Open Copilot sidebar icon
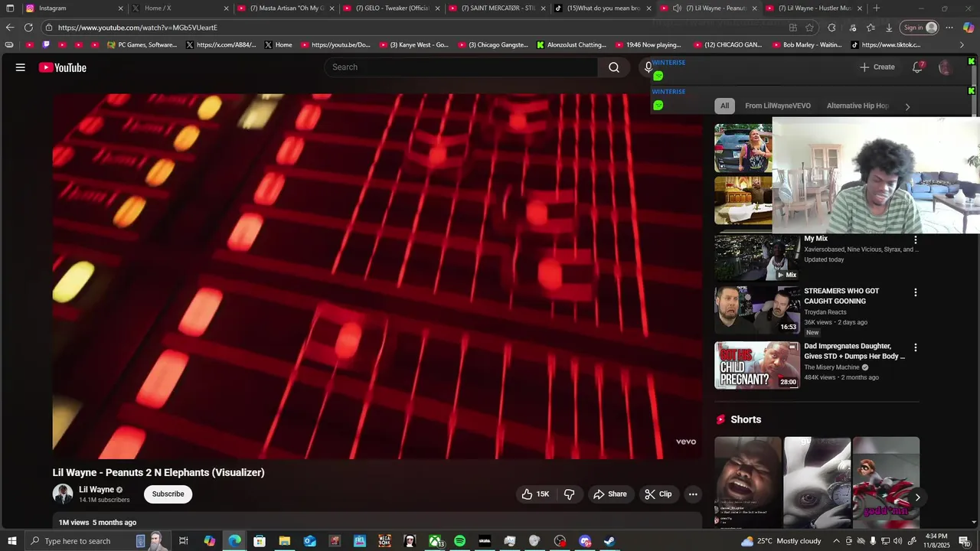This screenshot has width=980, height=551. pos(969,28)
